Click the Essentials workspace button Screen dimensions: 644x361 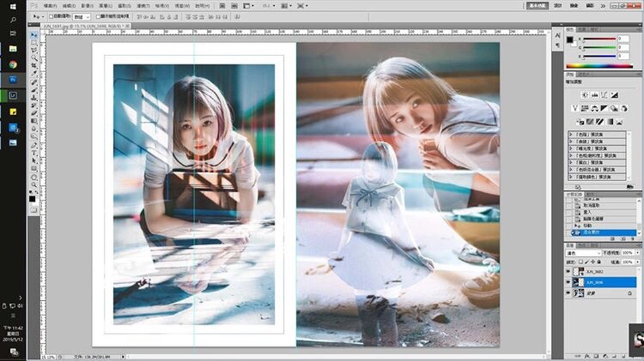click(538, 5)
